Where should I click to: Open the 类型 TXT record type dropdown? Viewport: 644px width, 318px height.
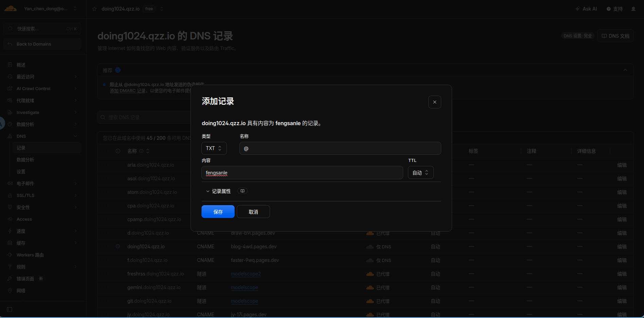[214, 148]
